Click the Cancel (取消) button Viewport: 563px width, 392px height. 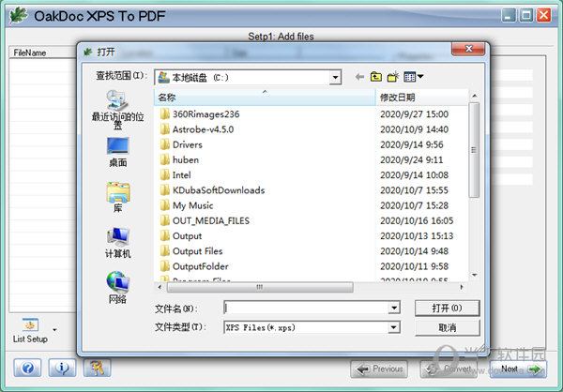[x=447, y=327]
